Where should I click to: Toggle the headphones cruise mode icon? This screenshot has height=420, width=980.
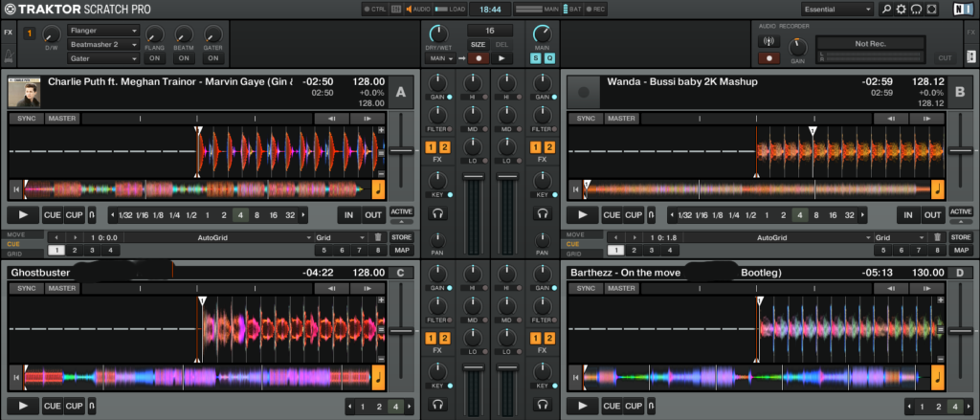pyautogui.click(x=917, y=10)
